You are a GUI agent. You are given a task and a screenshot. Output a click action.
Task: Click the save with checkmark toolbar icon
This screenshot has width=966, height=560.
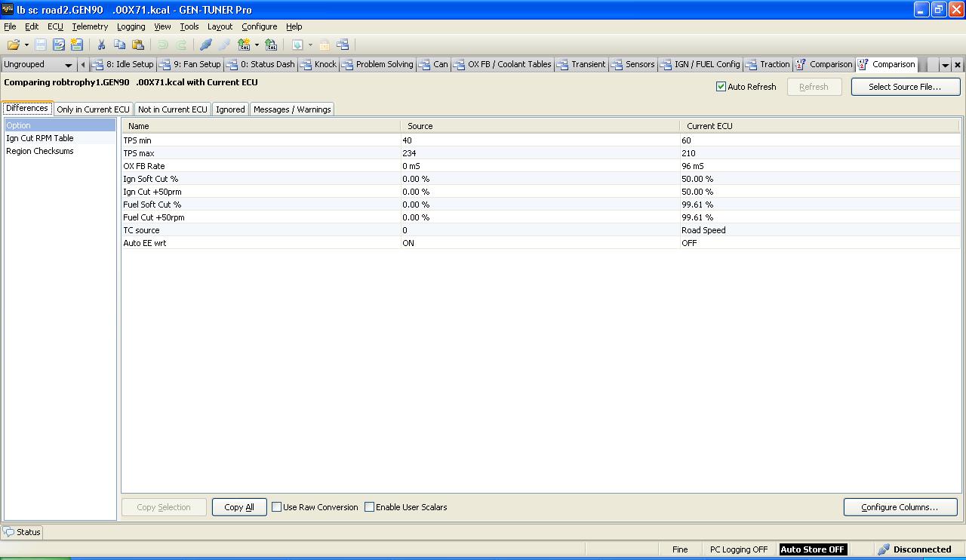click(x=59, y=45)
